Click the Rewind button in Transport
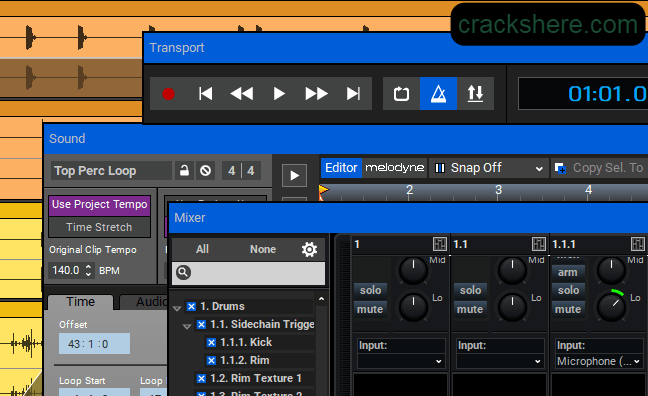Screen dimensions: 648x396 point(242,94)
